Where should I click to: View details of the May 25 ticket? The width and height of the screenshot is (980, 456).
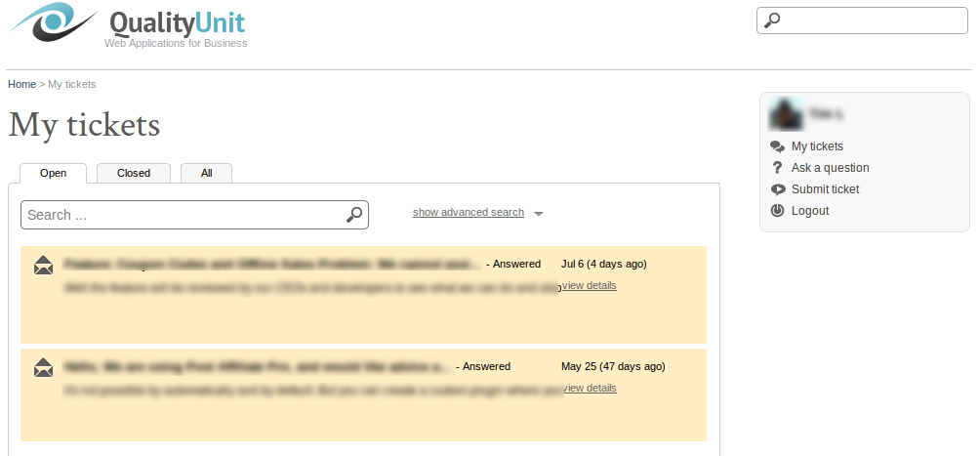[590, 388]
